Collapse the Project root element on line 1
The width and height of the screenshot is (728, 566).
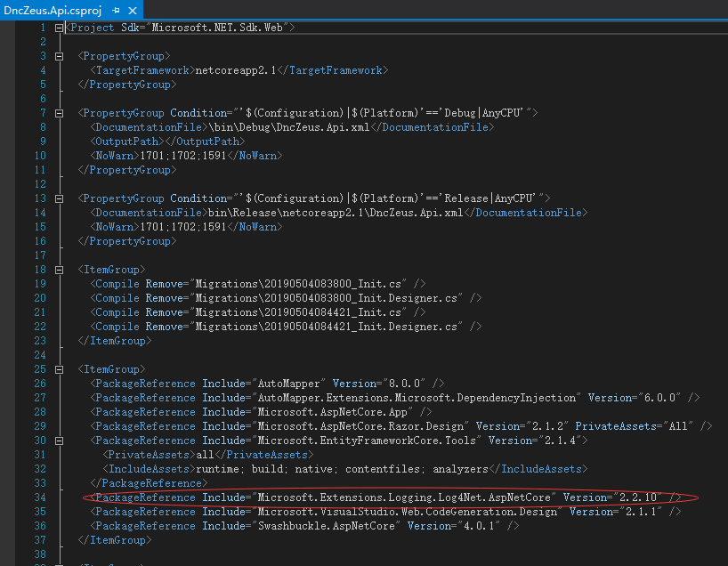[x=60, y=28]
